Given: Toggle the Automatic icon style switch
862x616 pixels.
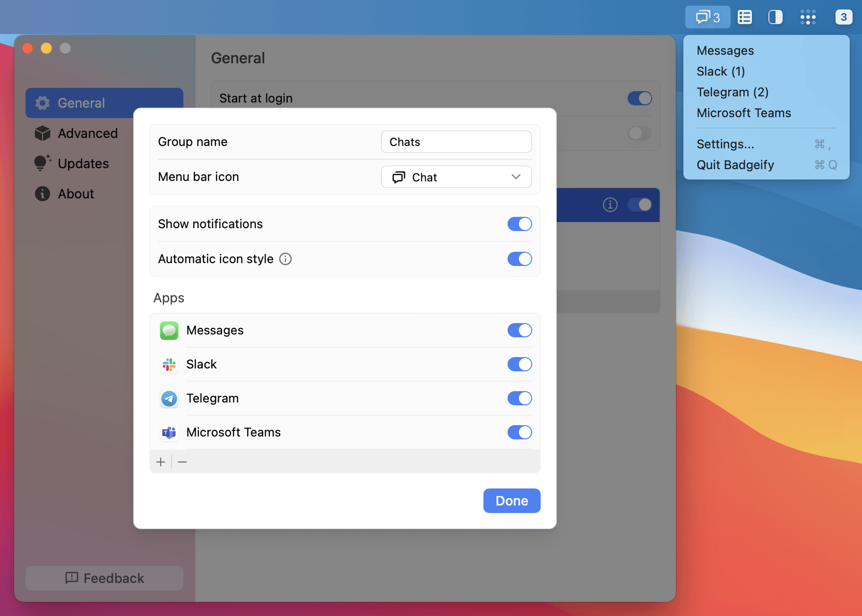Looking at the screenshot, I should click(520, 259).
